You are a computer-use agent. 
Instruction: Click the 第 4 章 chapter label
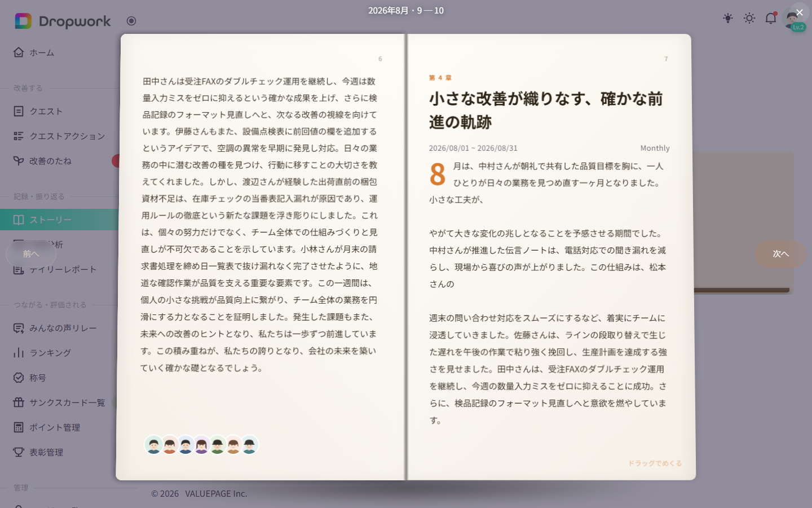tap(440, 78)
